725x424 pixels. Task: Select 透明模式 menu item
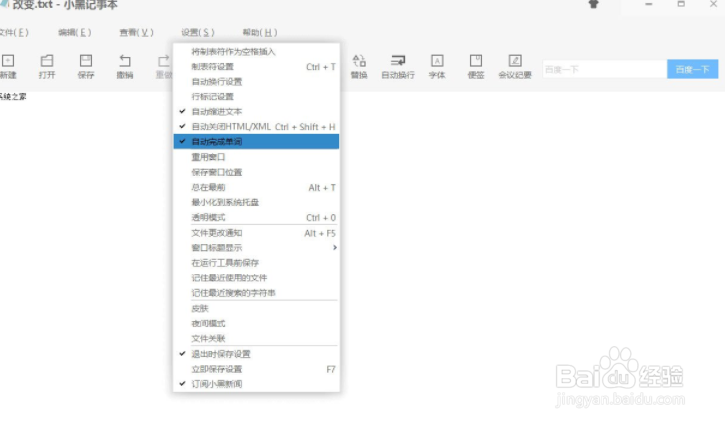tap(256, 217)
